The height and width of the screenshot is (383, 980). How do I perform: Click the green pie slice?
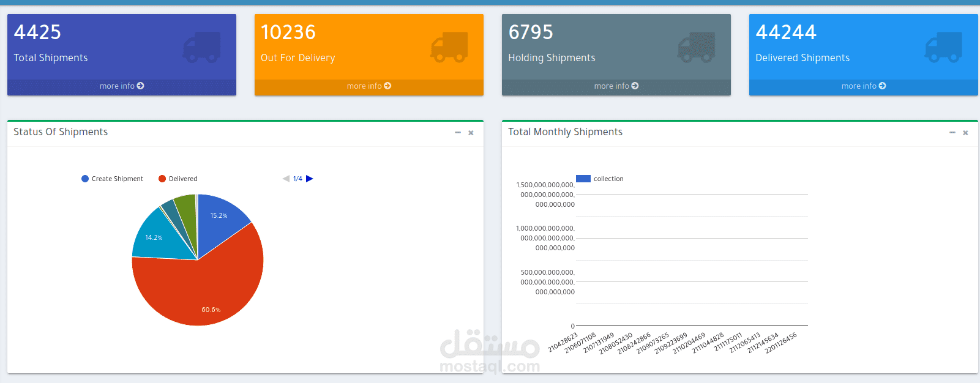click(x=187, y=214)
